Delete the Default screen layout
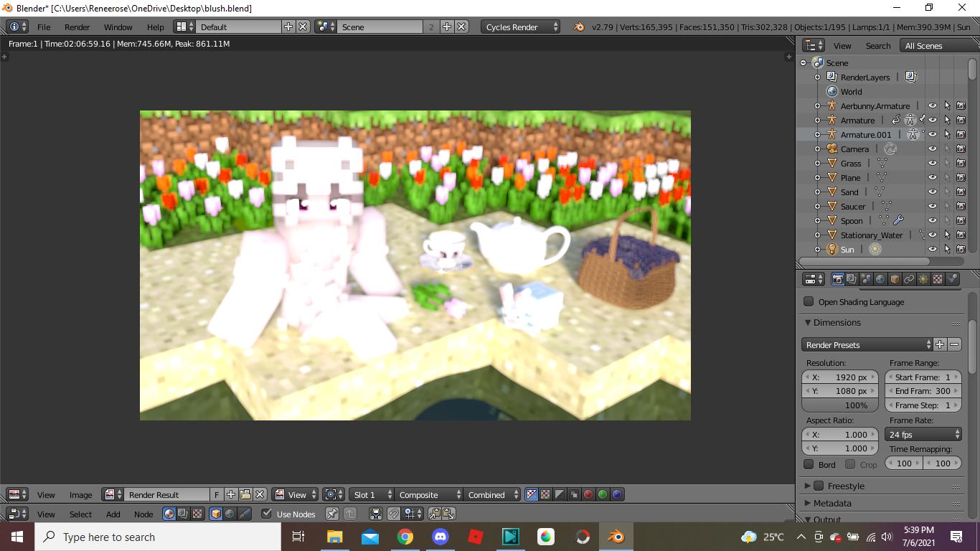Viewport: 980px width, 551px height. [303, 27]
